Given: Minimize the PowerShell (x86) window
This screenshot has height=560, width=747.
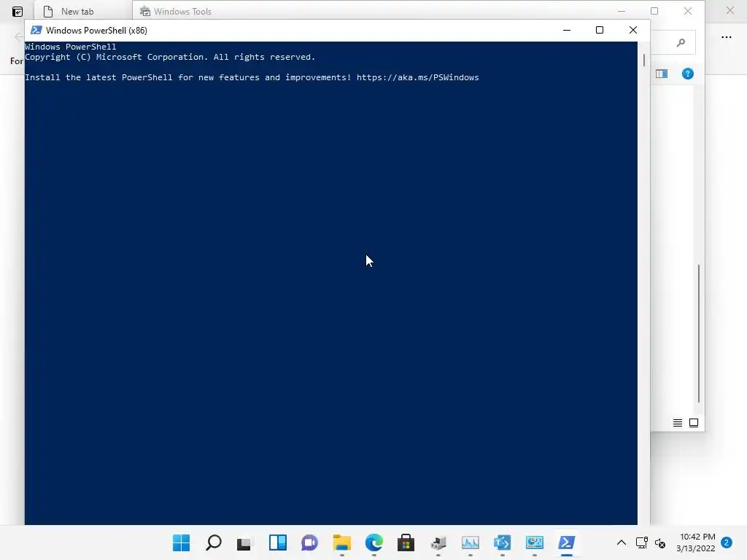Looking at the screenshot, I should click(x=566, y=30).
